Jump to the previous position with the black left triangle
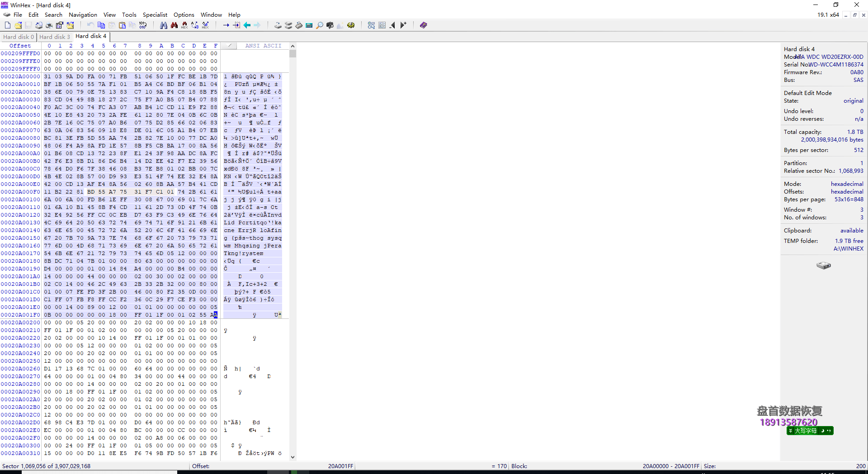The height and width of the screenshot is (474, 868). [x=392, y=25]
